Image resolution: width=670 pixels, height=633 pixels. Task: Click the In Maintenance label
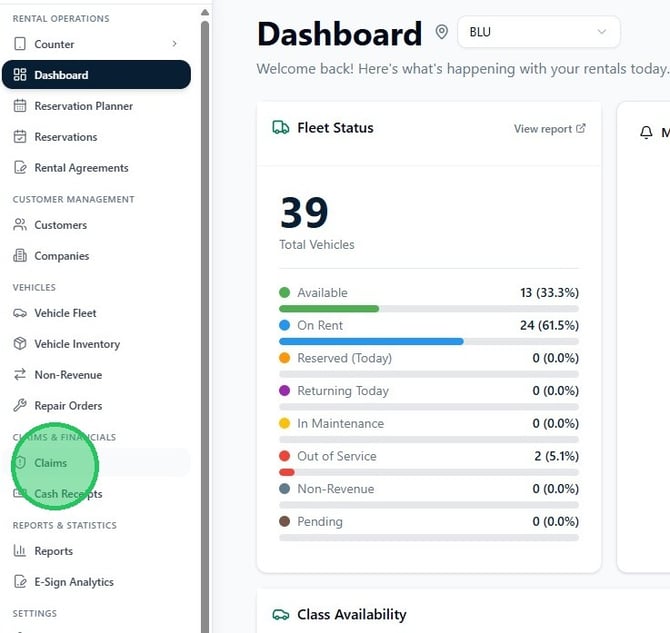click(341, 423)
